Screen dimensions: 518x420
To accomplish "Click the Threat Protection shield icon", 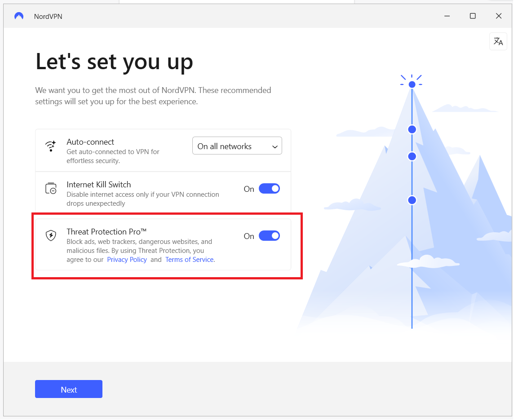I will coord(51,236).
